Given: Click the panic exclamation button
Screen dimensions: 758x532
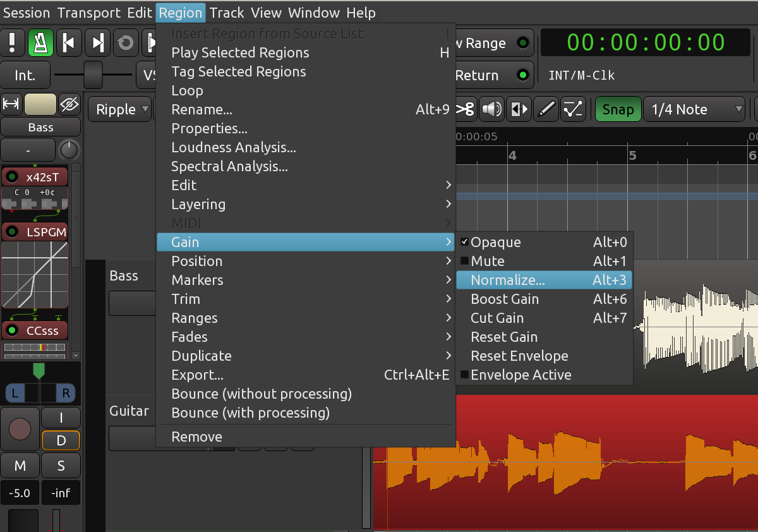Looking at the screenshot, I should [12, 42].
